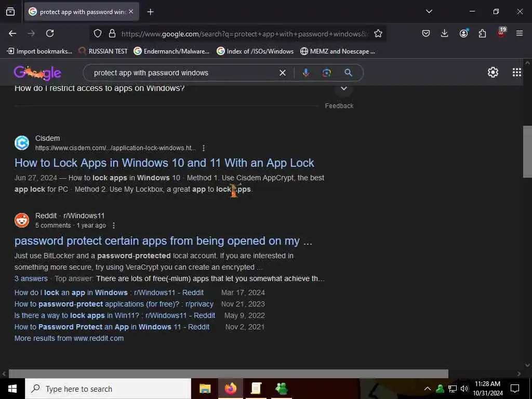The height and width of the screenshot is (399, 532).
Task: Open 'Import bookmarks...' bookmark item
Action: coord(39,51)
